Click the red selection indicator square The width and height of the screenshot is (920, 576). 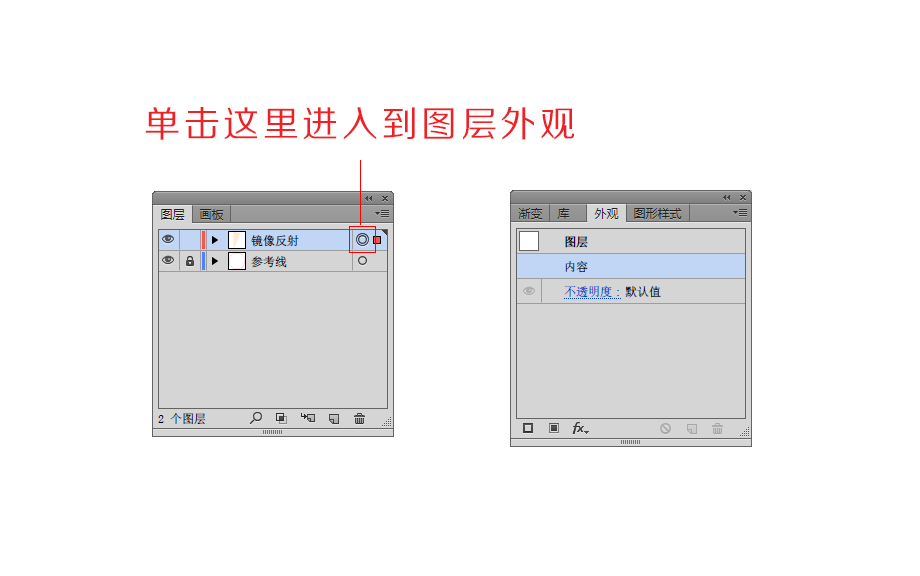(377, 240)
